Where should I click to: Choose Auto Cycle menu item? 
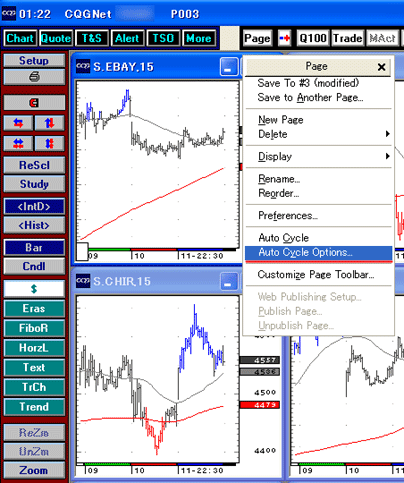pos(318,238)
